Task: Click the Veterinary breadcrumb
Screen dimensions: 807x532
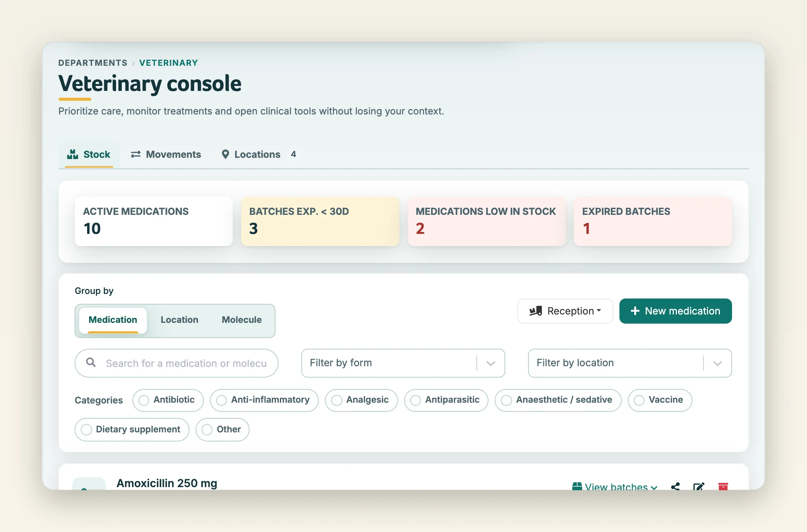Action: pyautogui.click(x=169, y=63)
